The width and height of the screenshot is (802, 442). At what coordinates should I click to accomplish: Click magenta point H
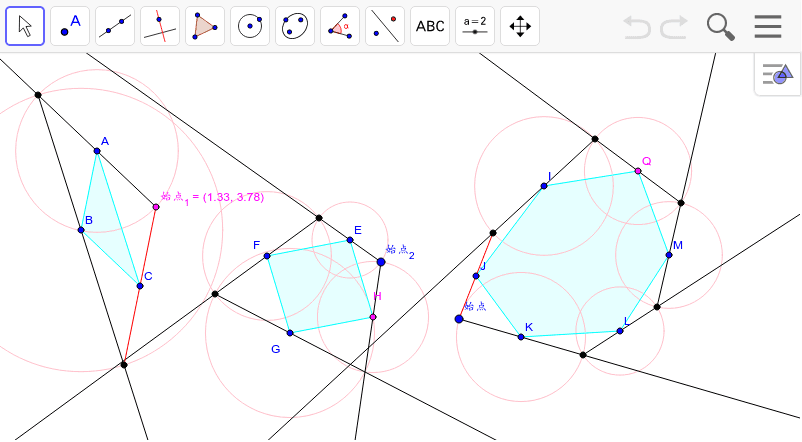pos(373,317)
